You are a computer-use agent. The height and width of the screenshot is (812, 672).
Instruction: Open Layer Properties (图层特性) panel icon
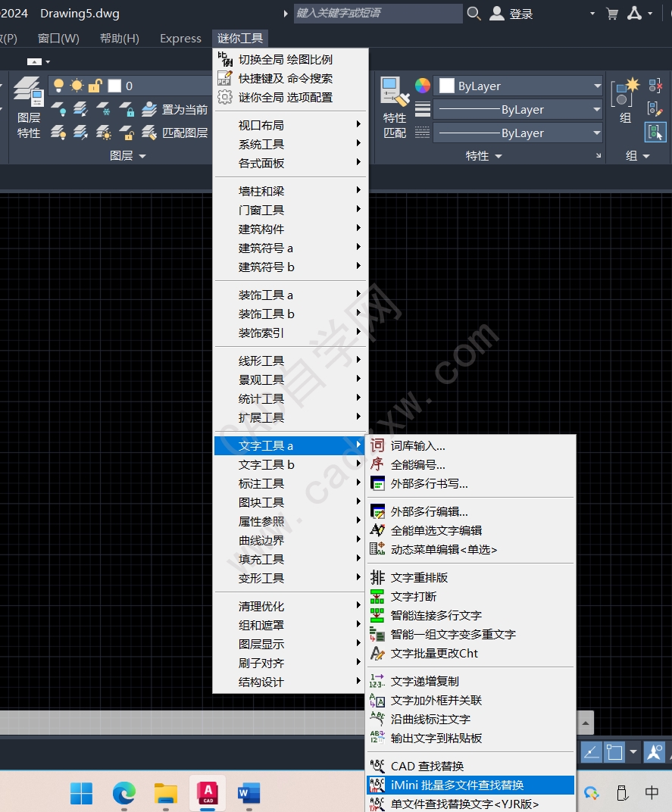28,92
